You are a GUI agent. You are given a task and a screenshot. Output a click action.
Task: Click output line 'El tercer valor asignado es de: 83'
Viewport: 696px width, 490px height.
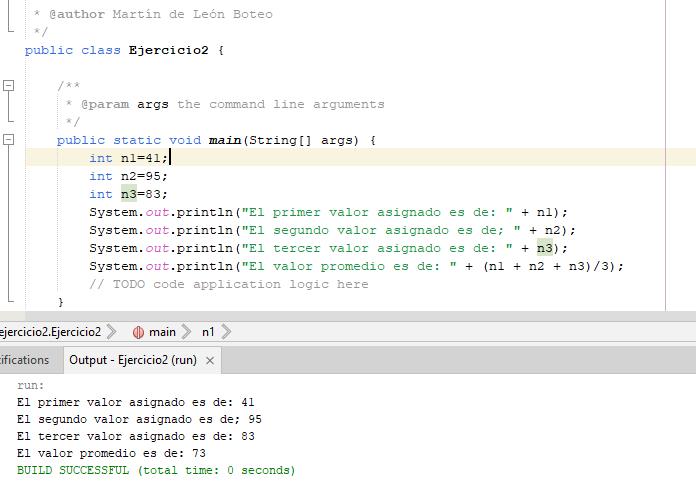tap(135, 436)
